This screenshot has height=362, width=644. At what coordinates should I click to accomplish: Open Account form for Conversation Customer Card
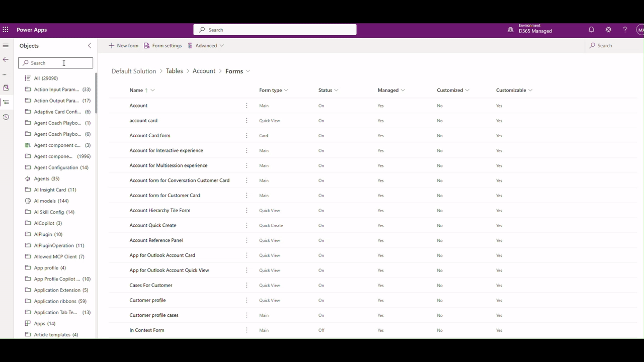click(x=180, y=180)
